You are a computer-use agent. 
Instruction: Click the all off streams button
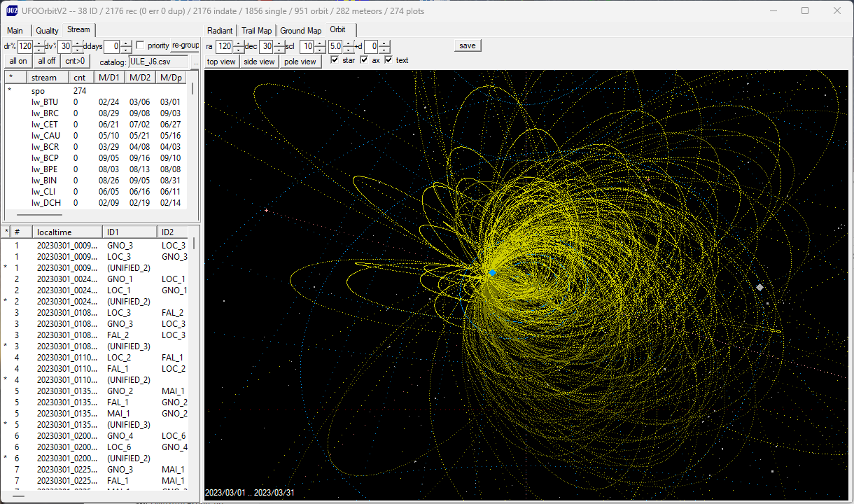pyautogui.click(x=47, y=62)
